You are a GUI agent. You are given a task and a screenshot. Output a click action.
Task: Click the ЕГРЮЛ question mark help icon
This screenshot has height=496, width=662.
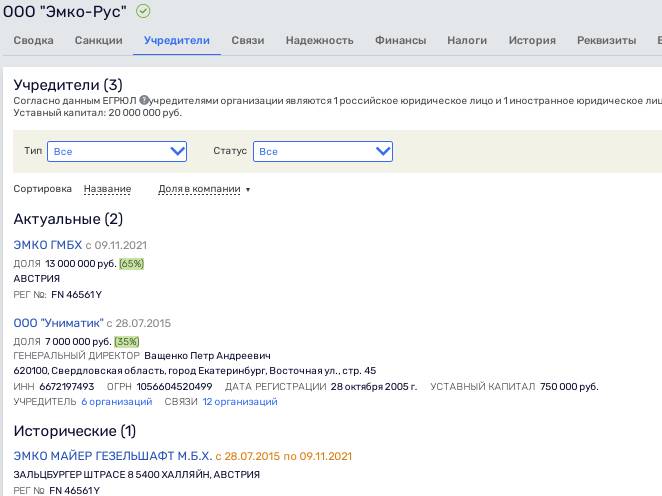[x=144, y=100]
